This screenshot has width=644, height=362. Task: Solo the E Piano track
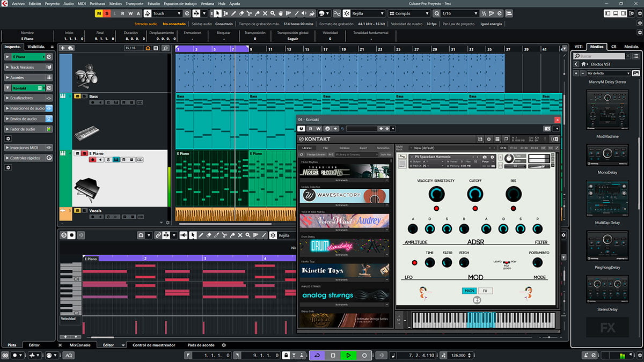click(x=85, y=153)
